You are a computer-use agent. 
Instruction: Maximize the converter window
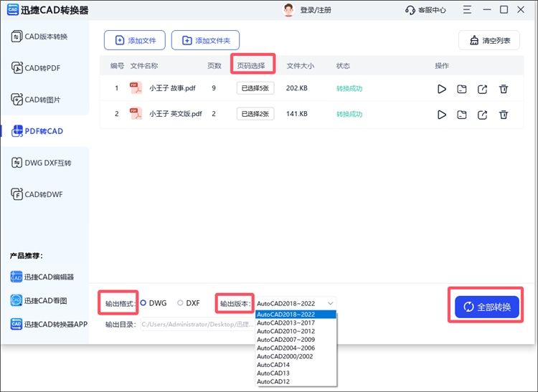pos(504,9)
